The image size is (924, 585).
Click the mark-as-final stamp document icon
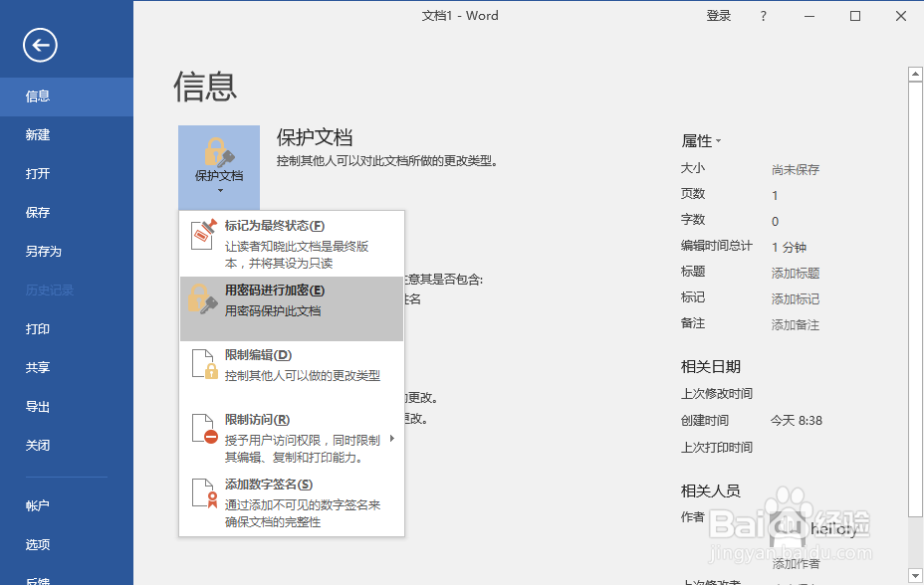click(204, 234)
